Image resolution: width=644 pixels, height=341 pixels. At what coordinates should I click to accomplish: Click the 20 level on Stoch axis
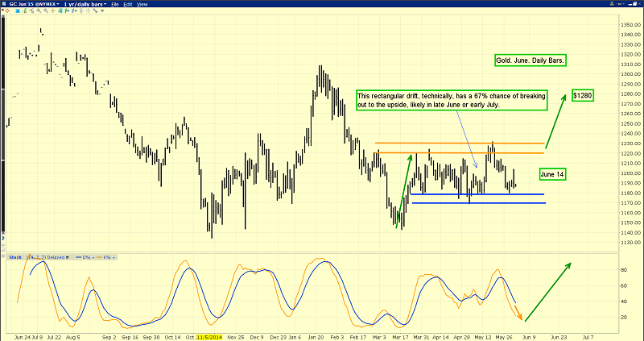(625, 317)
